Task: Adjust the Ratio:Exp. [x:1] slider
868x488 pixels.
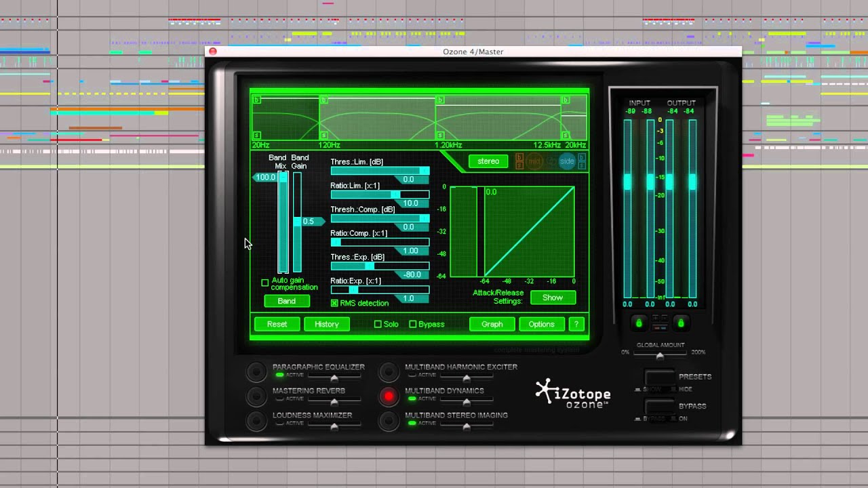Action: [x=380, y=289]
